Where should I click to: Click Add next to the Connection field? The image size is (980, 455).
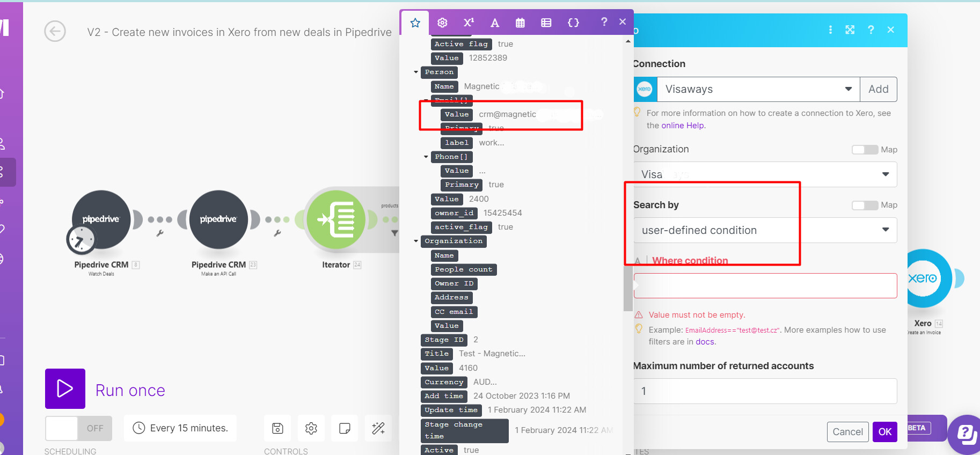point(879,89)
